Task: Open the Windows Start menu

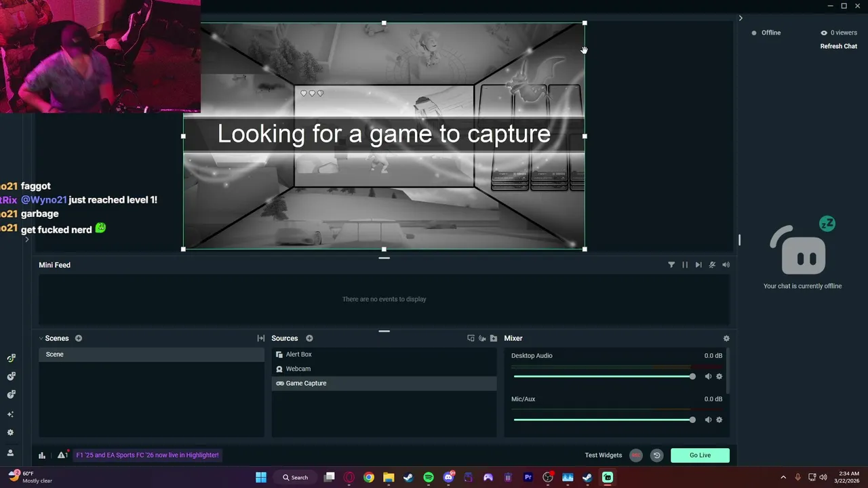Action: tap(261, 477)
